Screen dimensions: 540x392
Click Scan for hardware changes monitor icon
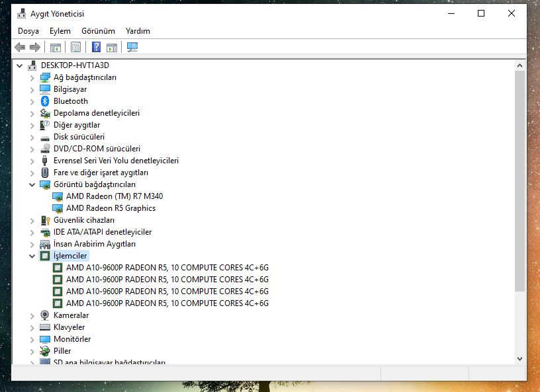tap(132, 47)
